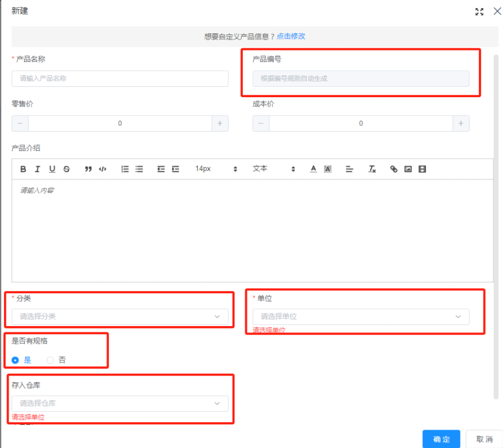Click the 点击修改 link
This screenshot has height=448, width=503.
coord(291,36)
